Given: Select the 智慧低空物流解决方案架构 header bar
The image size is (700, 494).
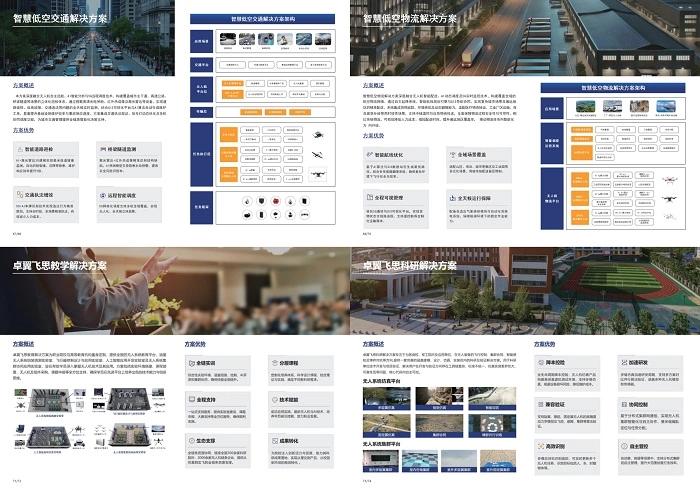Looking at the screenshot, I should pos(613,88).
